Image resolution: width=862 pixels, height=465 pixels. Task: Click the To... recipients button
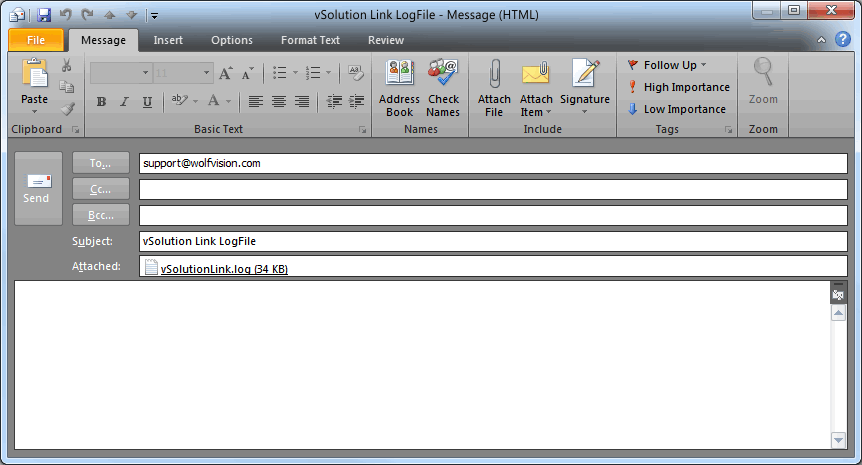(x=101, y=163)
